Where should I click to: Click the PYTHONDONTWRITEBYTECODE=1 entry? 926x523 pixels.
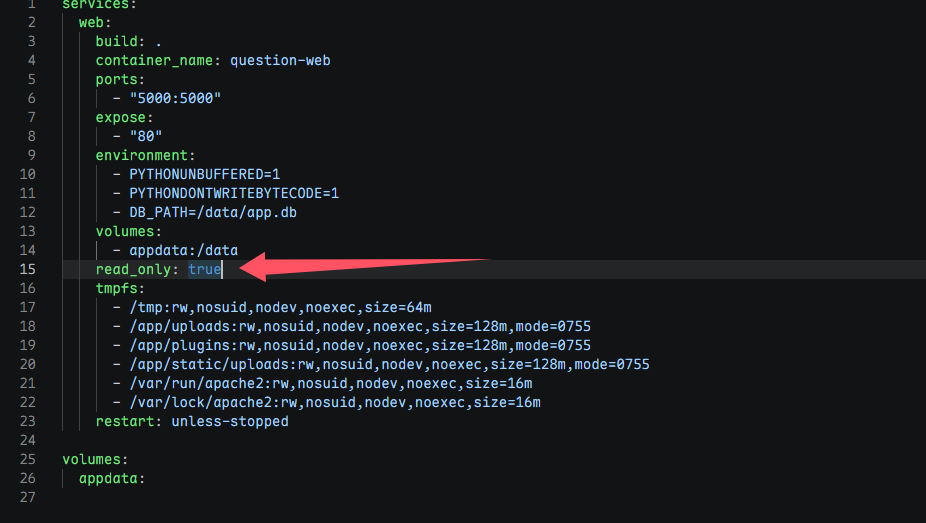coord(234,193)
